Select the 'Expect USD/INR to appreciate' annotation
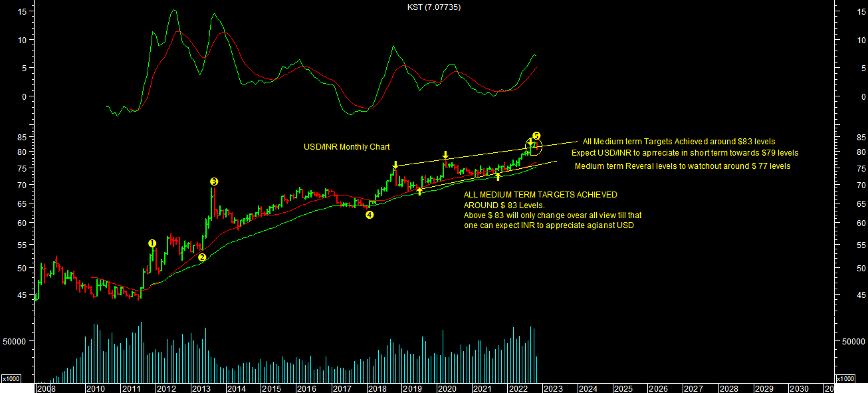The image size is (868, 393). click(x=685, y=153)
